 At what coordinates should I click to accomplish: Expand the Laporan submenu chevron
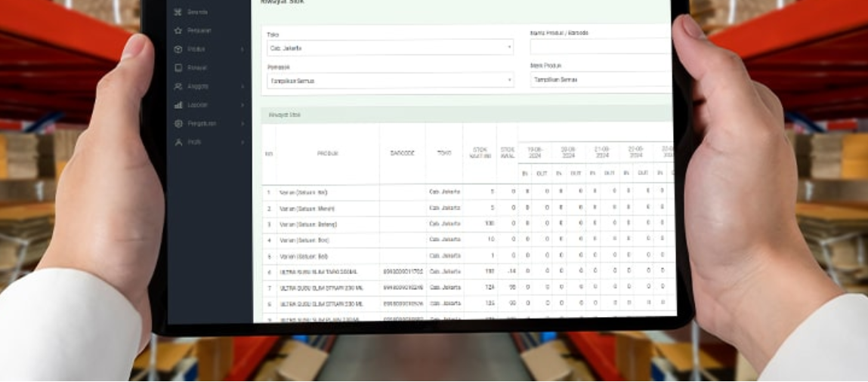click(242, 105)
